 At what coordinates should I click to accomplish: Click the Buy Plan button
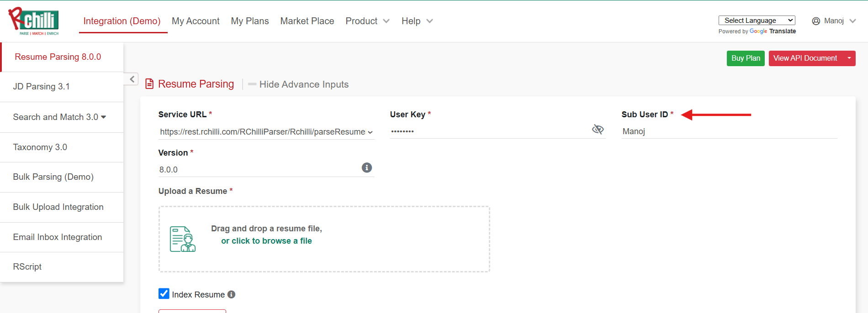tap(746, 58)
